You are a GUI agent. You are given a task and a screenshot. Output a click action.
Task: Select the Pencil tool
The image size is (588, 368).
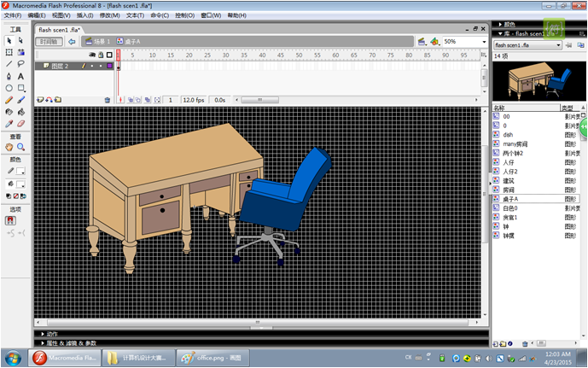9,99
